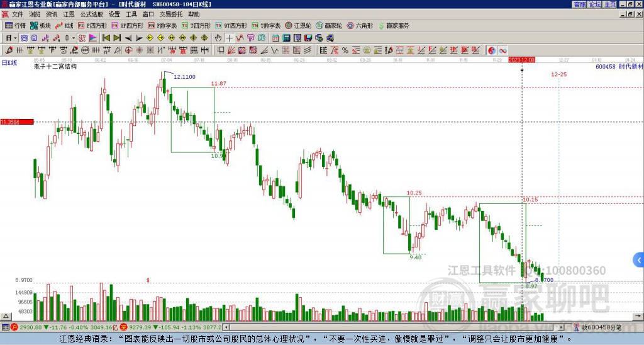Open the 赢家轮 wheel tool

point(329,25)
